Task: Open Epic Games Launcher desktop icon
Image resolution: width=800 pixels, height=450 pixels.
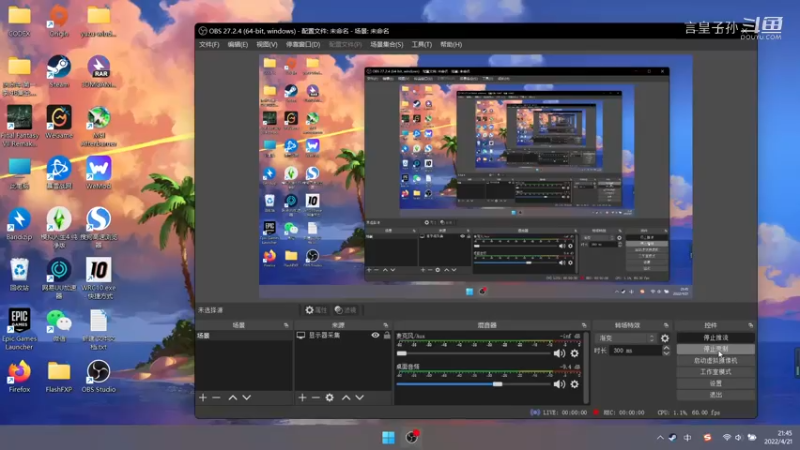Action: coord(19,329)
